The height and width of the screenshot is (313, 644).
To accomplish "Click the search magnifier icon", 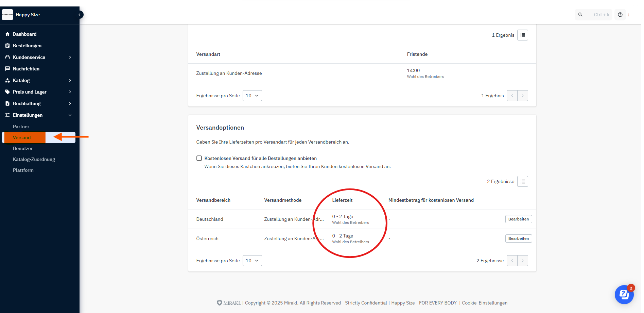I will tap(580, 15).
